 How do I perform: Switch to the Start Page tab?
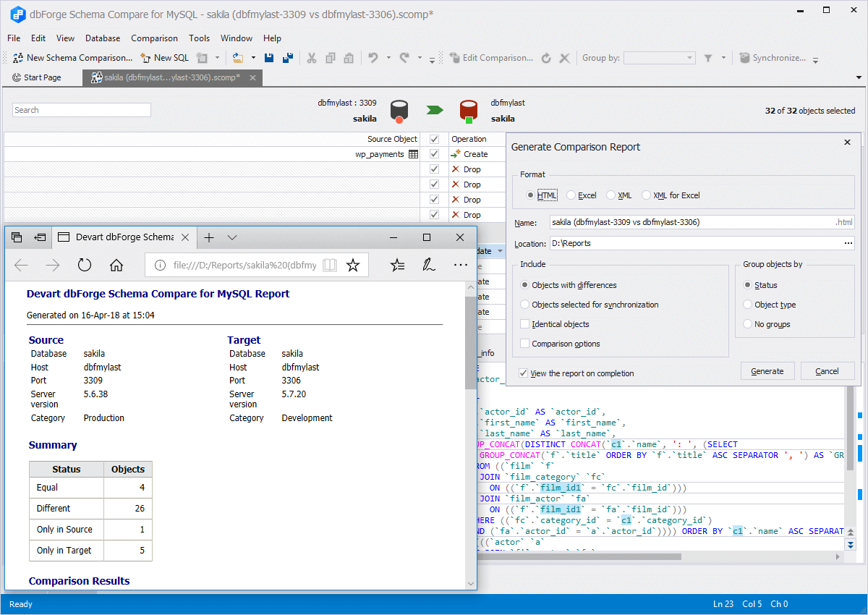coord(37,77)
